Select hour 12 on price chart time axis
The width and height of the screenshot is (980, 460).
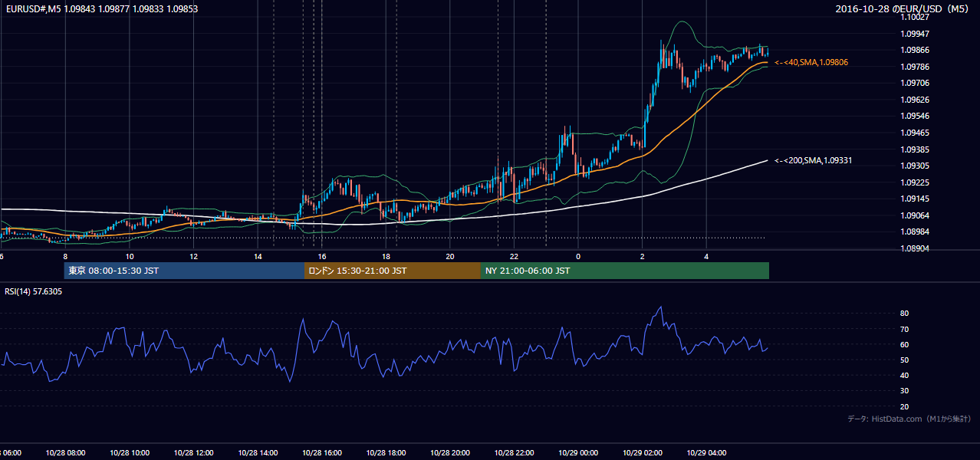[193, 257]
